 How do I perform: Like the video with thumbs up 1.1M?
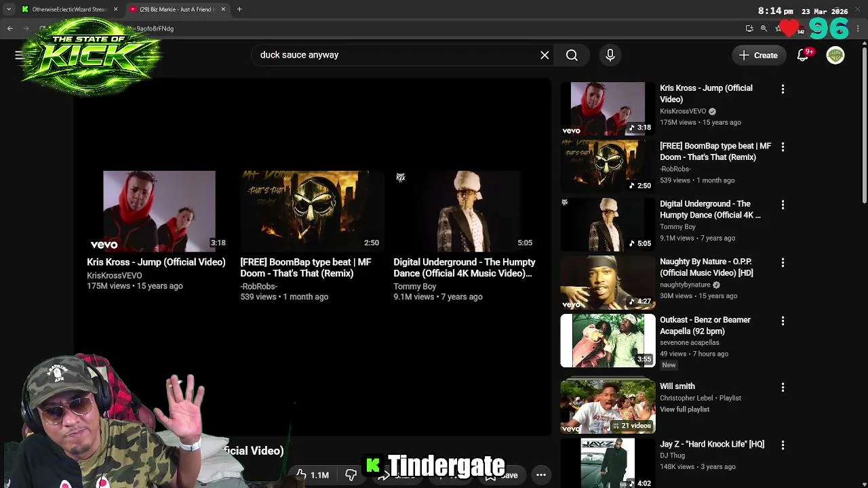(x=312, y=475)
